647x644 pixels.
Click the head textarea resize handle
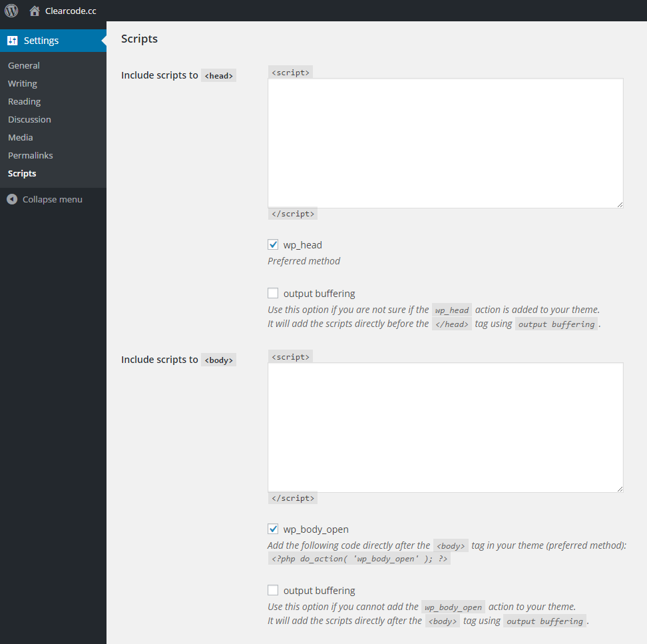pyautogui.click(x=620, y=204)
